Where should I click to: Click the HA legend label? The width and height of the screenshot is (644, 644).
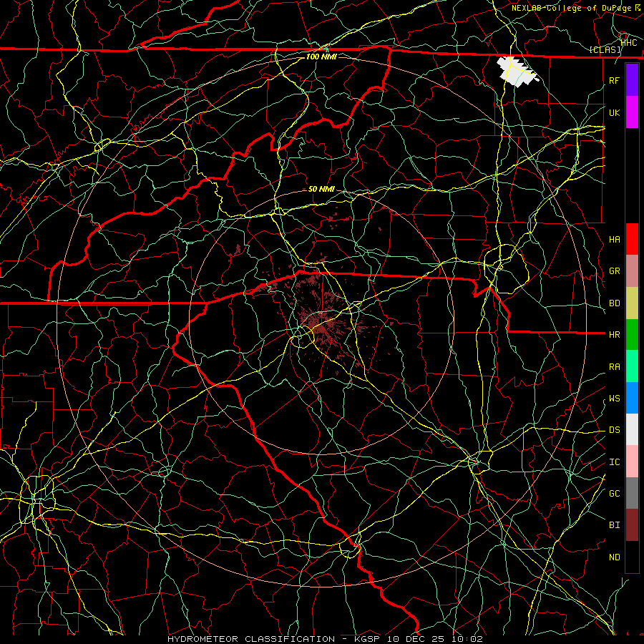click(615, 239)
